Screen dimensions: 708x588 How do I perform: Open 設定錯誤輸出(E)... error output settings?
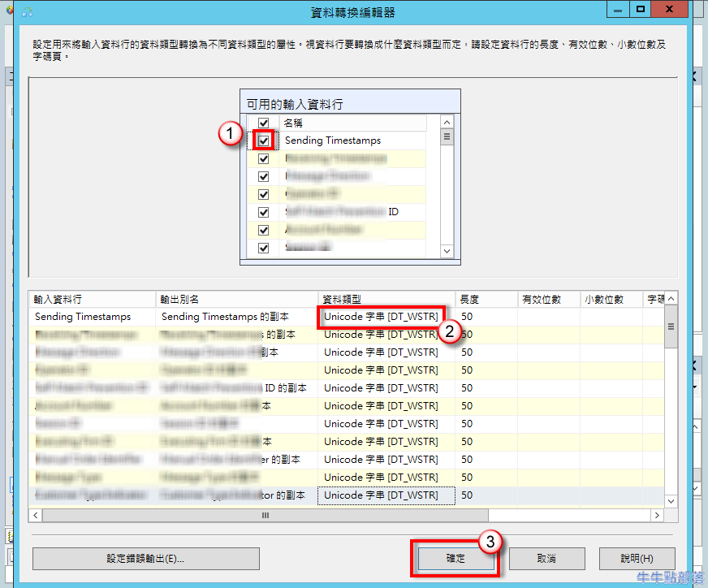pos(146,559)
